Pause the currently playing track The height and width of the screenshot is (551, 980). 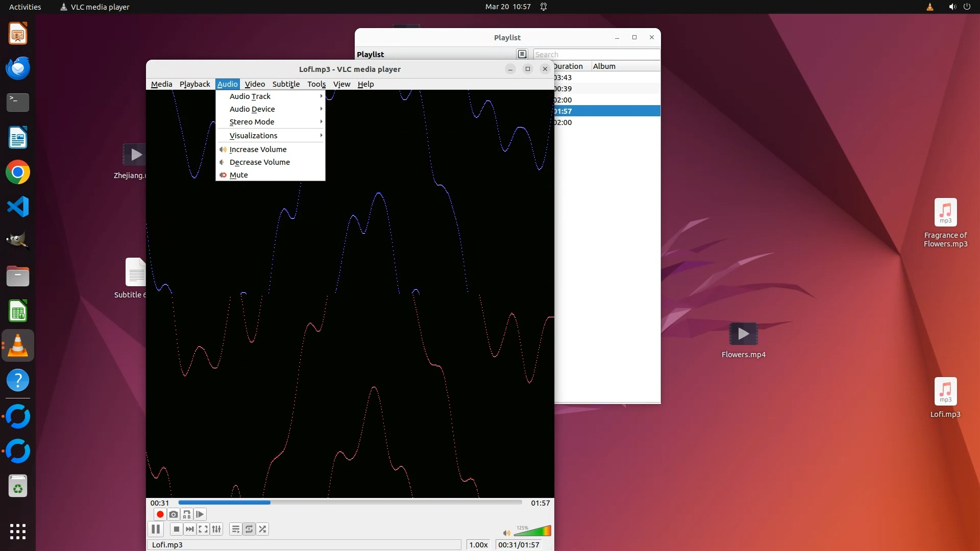156,529
